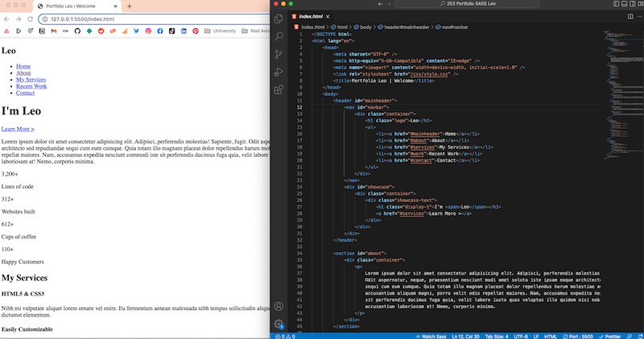Open the Run and Debug view
Viewport: 644px width, 339px height.
[x=279, y=72]
